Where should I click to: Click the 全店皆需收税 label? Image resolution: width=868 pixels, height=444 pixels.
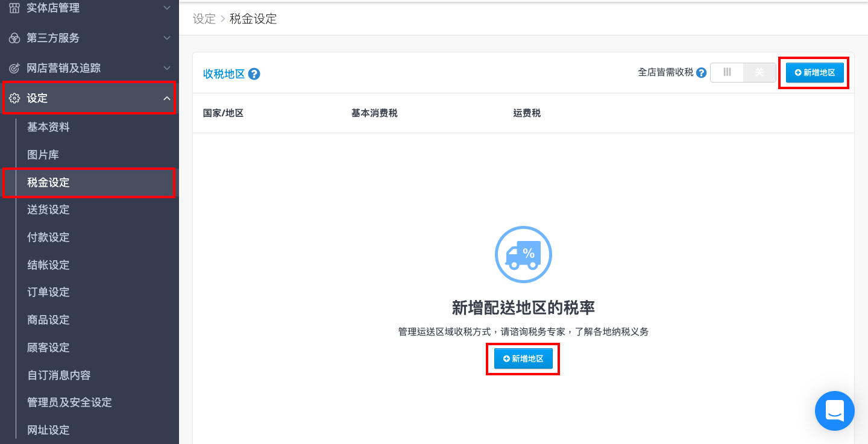[665, 72]
